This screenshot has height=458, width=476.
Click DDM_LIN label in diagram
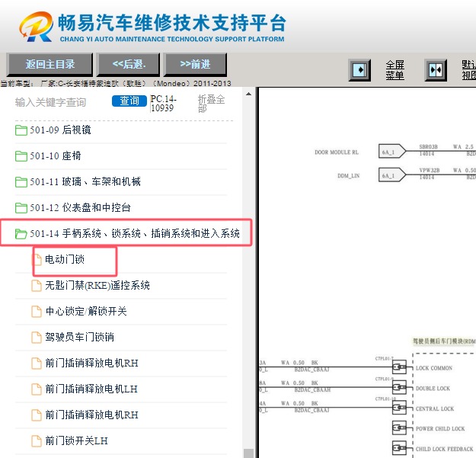pos(349,176)
